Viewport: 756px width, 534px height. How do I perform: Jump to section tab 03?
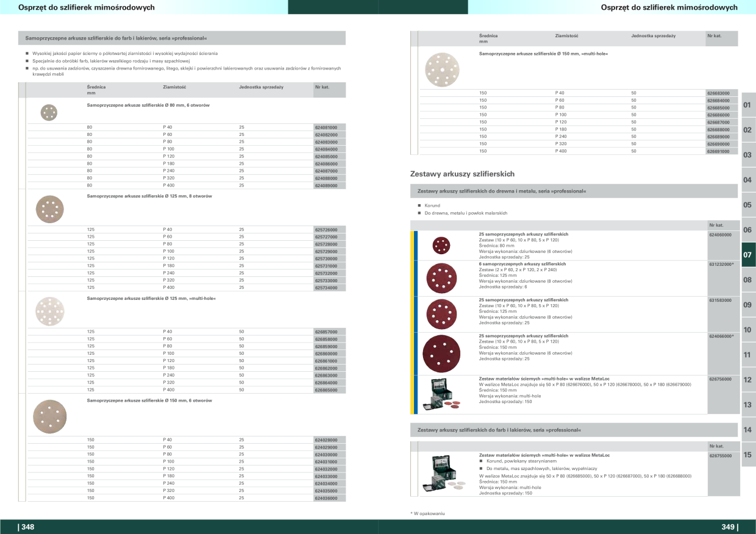(748, 155)
